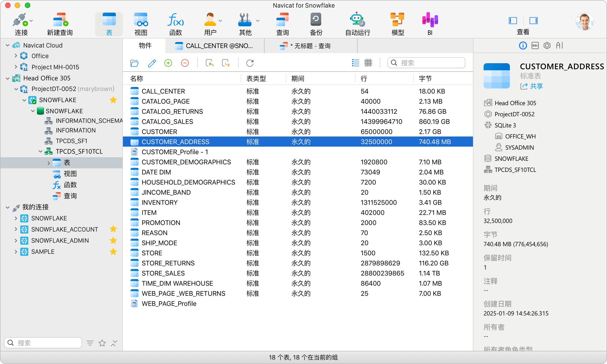Click the green new table plus icon

168,63
